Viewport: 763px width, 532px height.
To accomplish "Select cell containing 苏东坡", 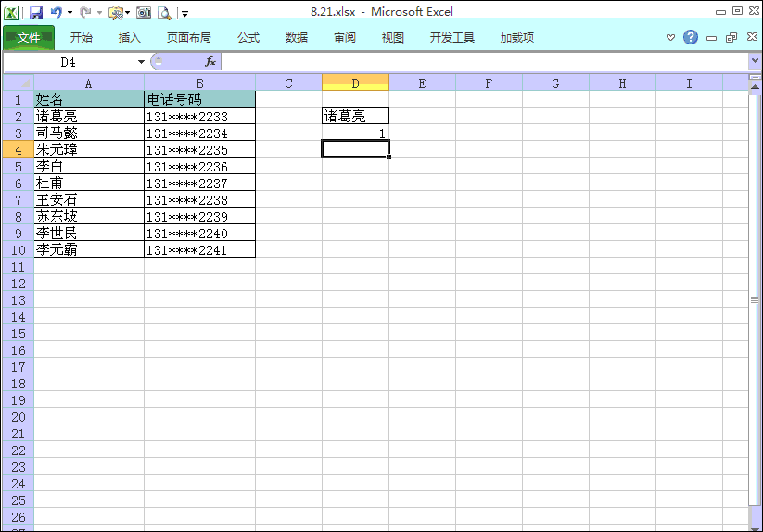I will (x=89, y=216).
